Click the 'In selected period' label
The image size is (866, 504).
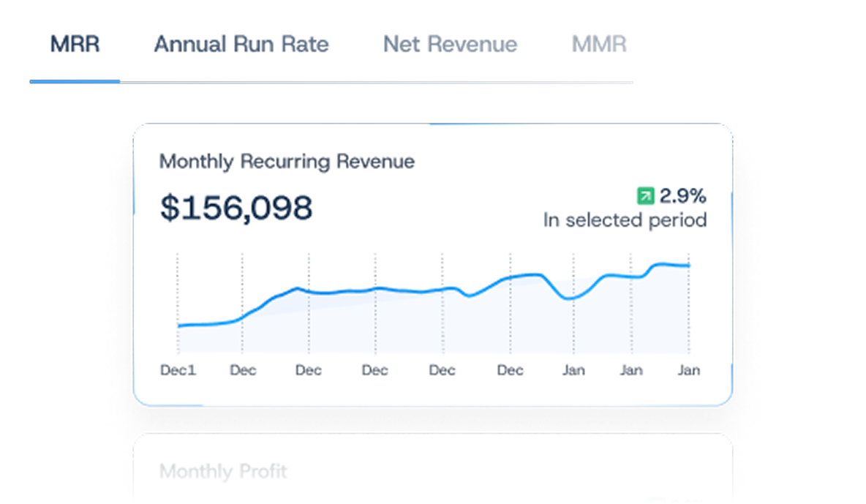[x=625, y=220]
